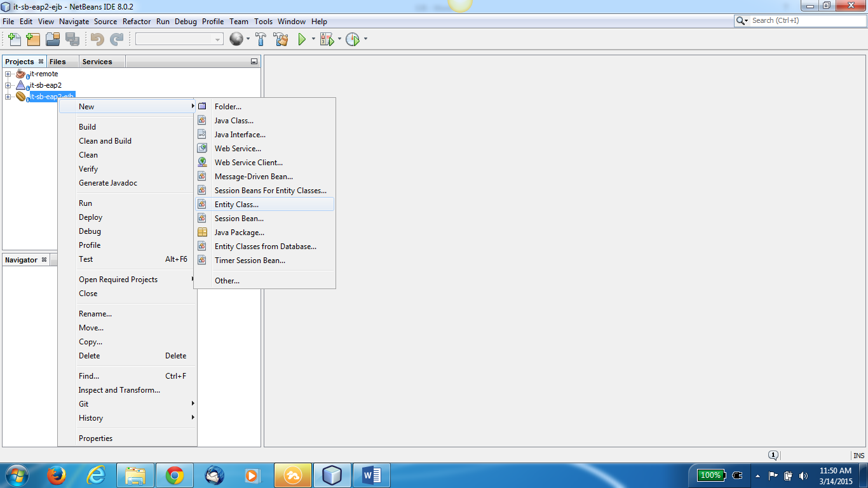The image size is (868, 488).
Task: Choose Entity Class... menu item
Action: (x=264, y=205)
